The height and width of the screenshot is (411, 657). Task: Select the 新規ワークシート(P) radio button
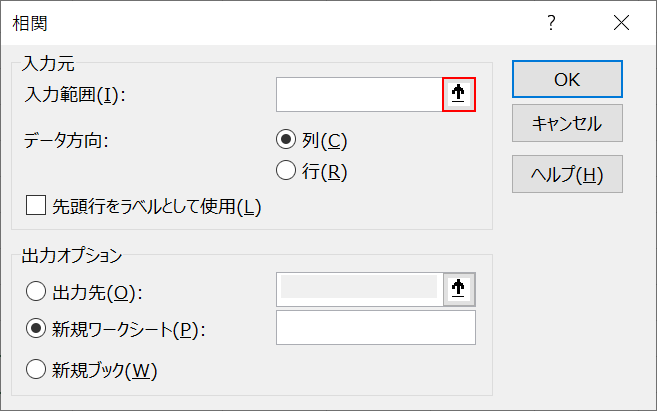coord(35,329)
